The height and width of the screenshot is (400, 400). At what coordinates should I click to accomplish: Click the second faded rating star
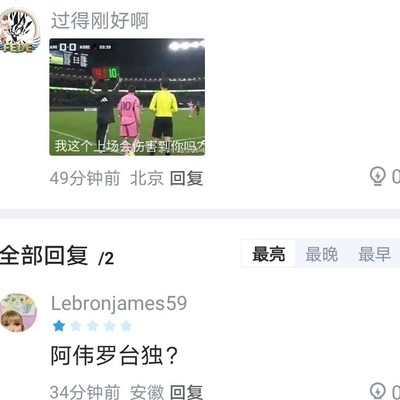click(x=76, y=326)
